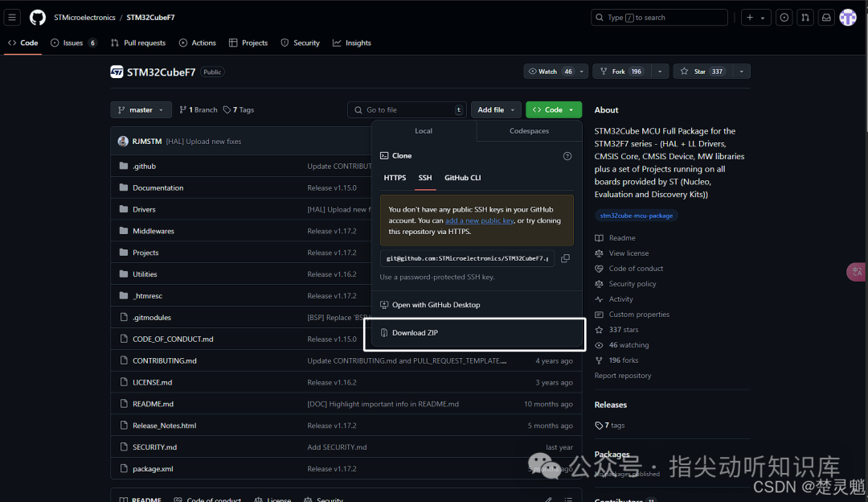Click the translate widget at right edge
This screenshot has width=868, height=502.
pos(857,272)
